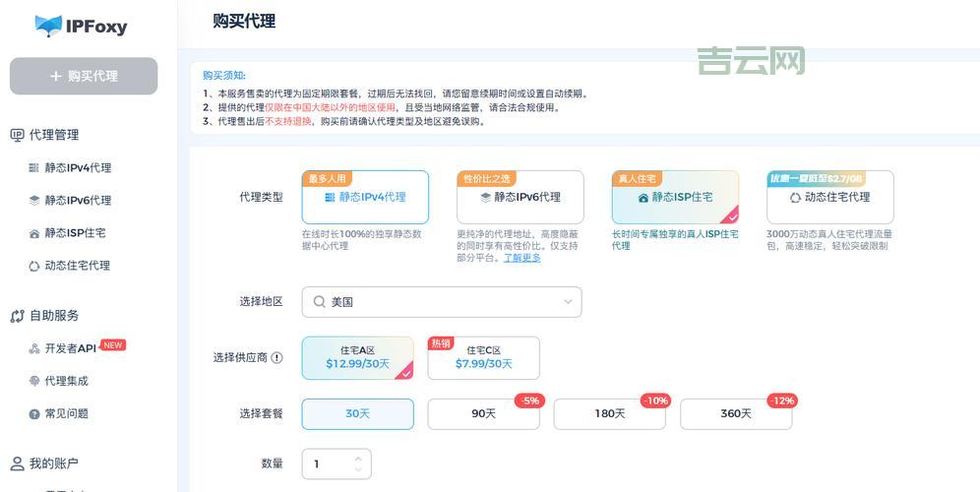Open 常见问题 in the sidebar
The height and width of the screenshot is (492, 980).
coord(66,413)
